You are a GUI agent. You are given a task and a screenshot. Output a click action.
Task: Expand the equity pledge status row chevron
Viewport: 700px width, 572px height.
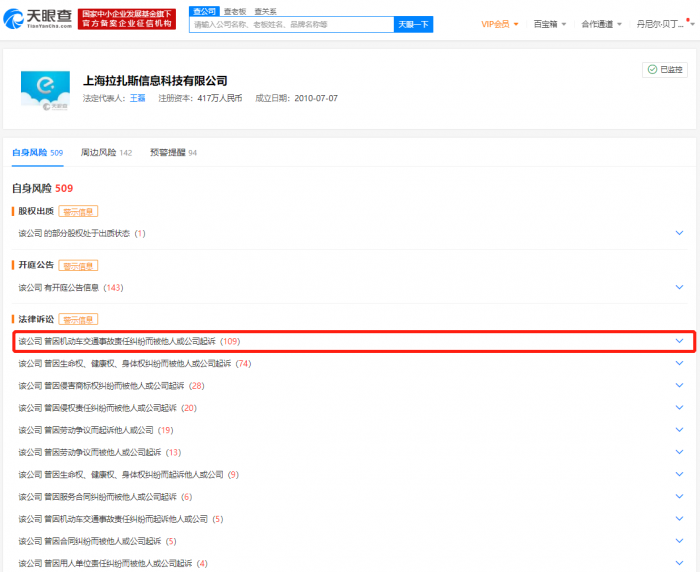(x=679, y=233)
